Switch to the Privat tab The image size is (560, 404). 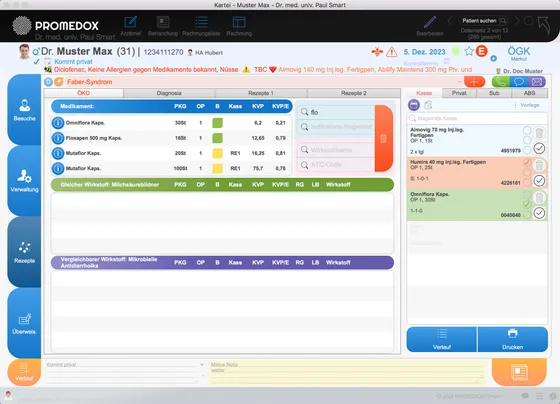tap(459, 93)
